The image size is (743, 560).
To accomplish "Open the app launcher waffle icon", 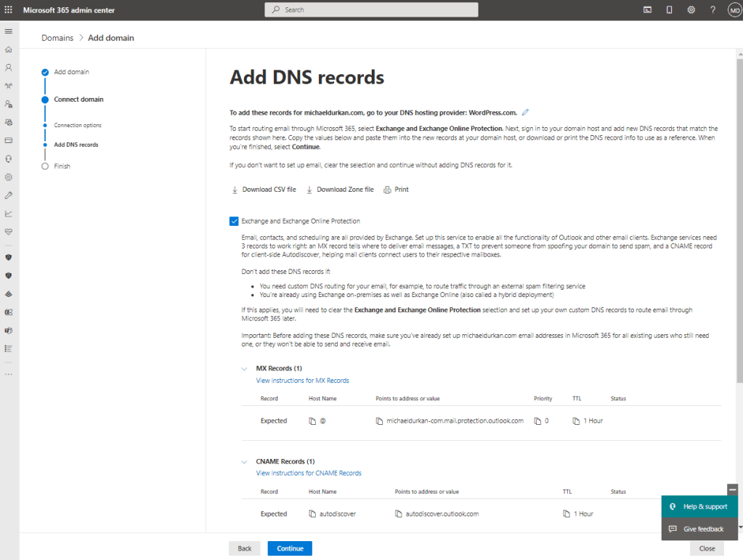I will pos(9,10).
